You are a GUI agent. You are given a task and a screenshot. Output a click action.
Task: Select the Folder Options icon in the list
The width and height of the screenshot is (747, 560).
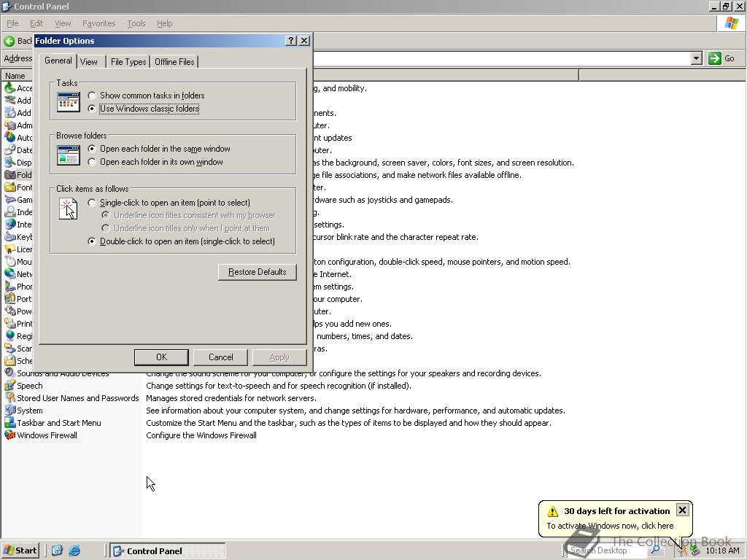pyautogui.click(x=10, y=175)
